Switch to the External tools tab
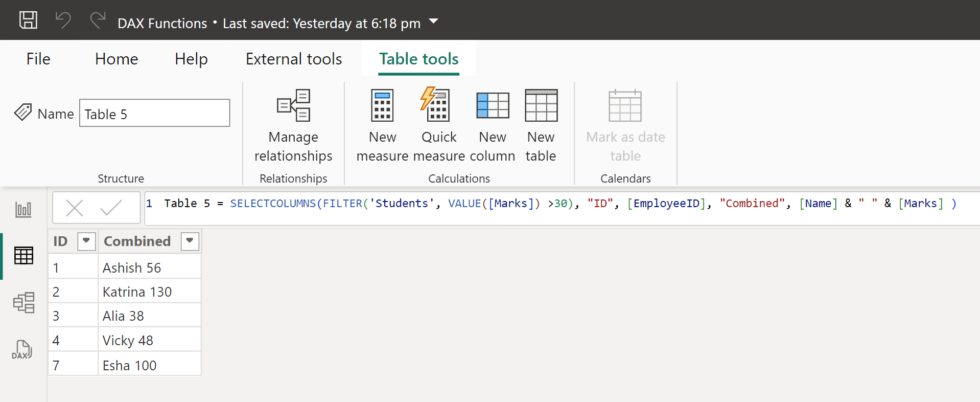 [x=294, y=59]
